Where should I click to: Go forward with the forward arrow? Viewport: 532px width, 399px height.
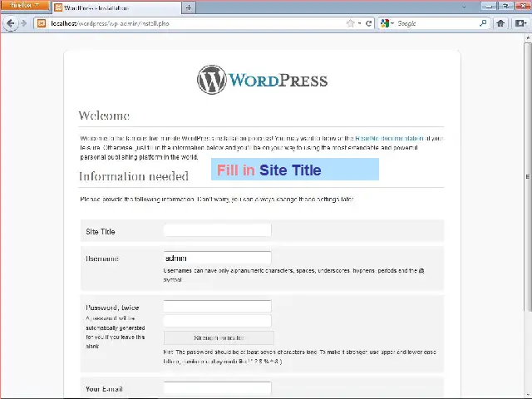24,23
